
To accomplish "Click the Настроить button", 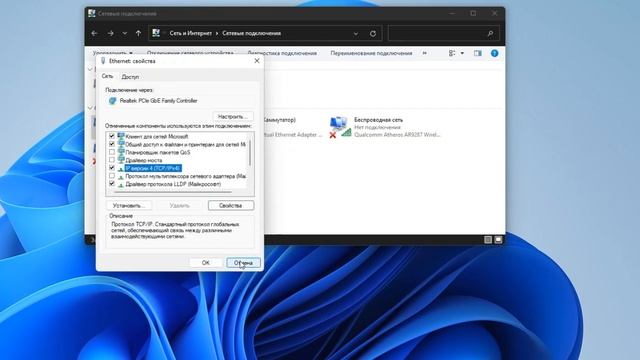I will coord(233,116).
